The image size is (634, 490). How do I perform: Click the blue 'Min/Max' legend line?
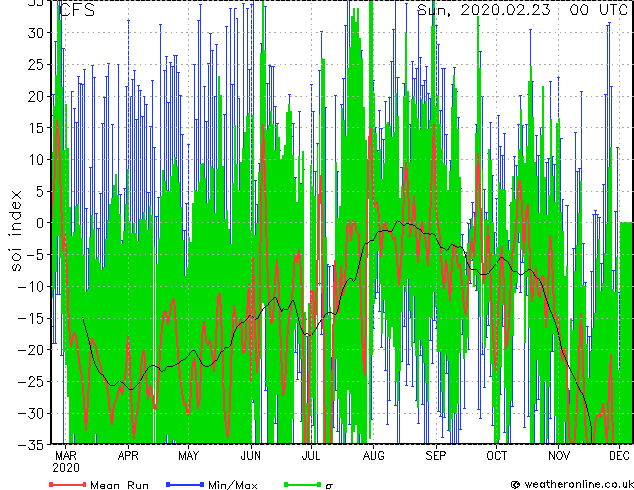(x=185, y=484)
